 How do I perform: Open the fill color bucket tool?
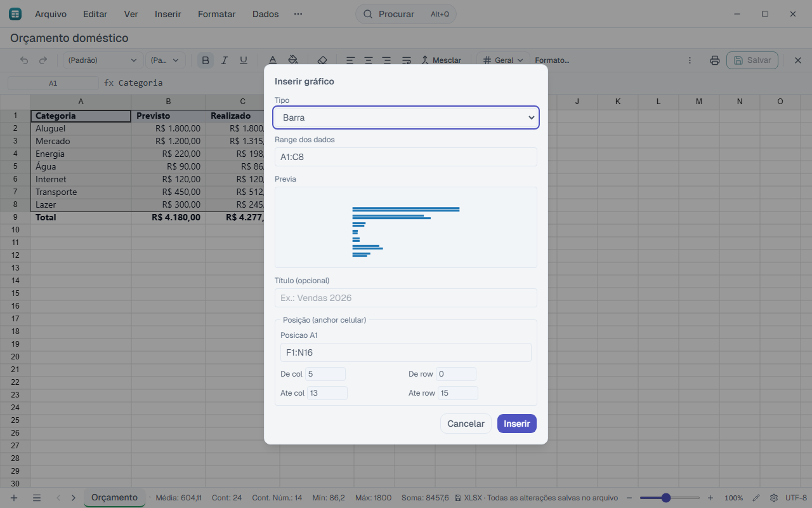coord(292,60)
